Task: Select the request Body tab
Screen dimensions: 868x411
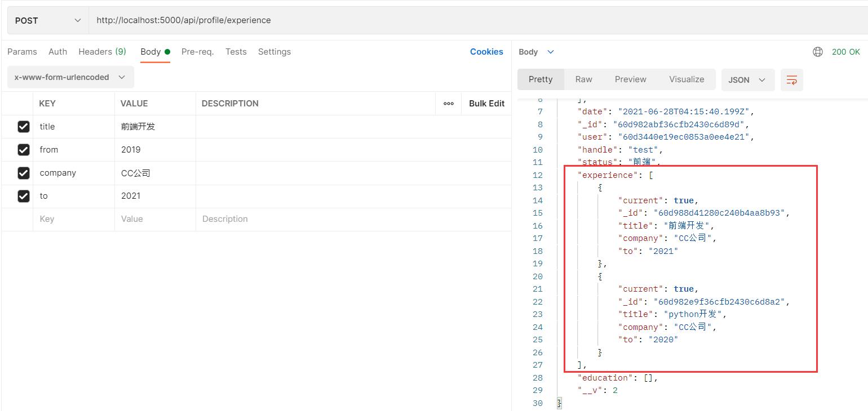Action: pyautogui.click(x=155, y=52)
